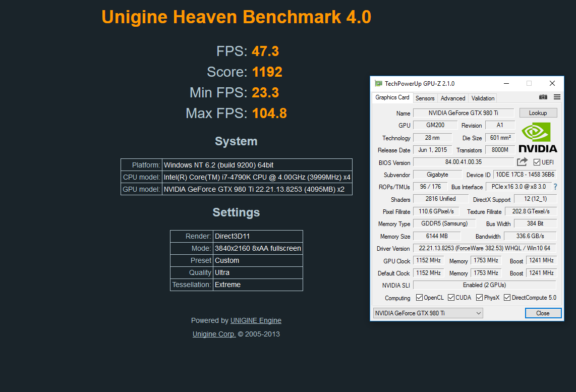Viewport: 576px width, 392px height.
Task: Click the Die Size field 601 mm²
Action: [x=500, y=138]
